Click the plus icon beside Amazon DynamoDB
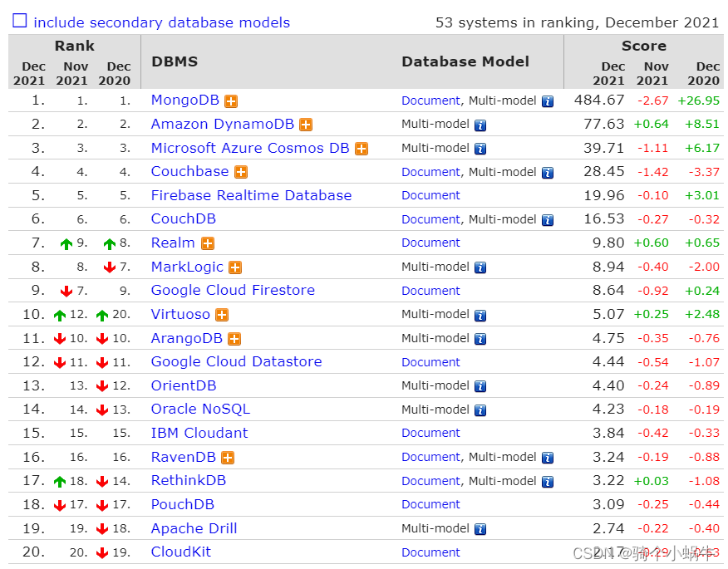 coord(306,125)
